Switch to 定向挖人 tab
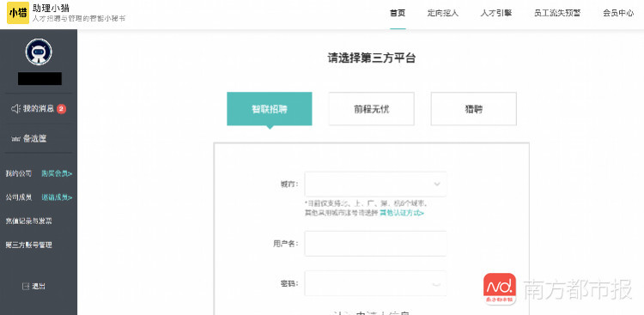The height and width of the screenshot is (315, 644). [443, 13]
